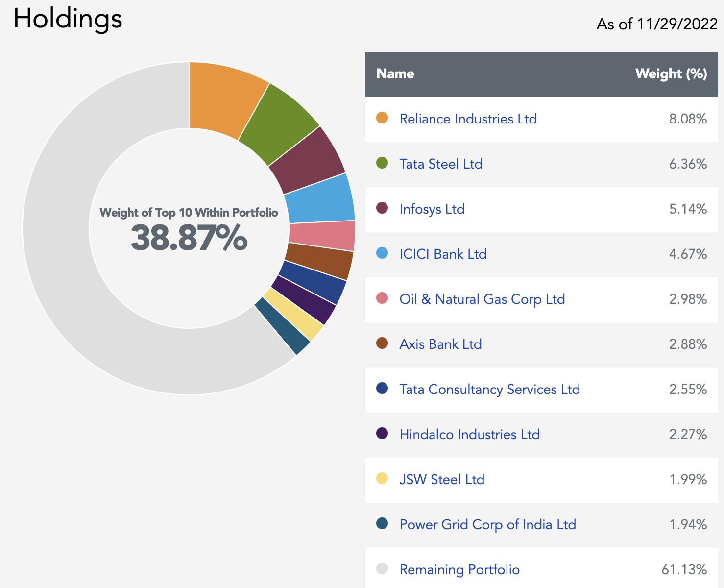The width and height of the screenshot is (724, 588).
Task: Click the 4.67% weight value
Action: (688, 254)
